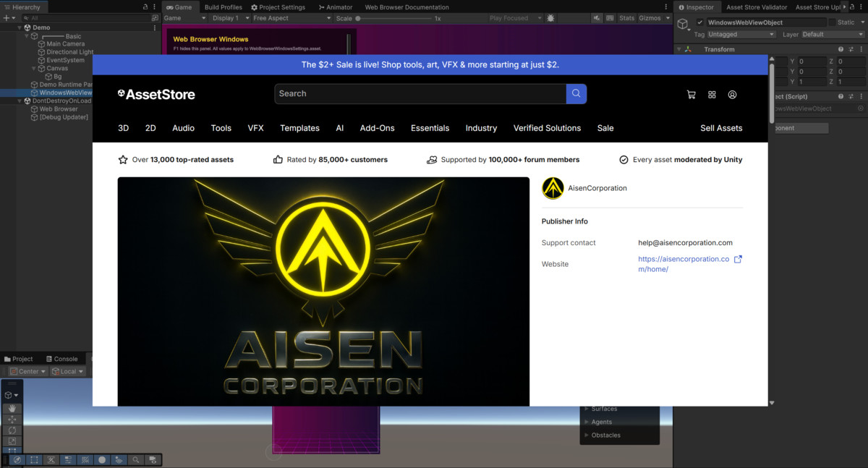Open the Center pivot mode dropdown

pyautogui.click(x=28, y=371)
